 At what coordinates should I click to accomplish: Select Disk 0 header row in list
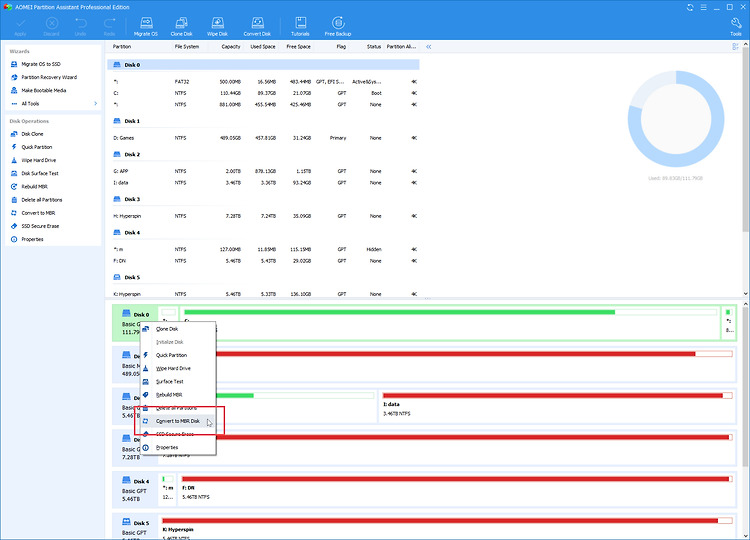(x=263, y=65)
